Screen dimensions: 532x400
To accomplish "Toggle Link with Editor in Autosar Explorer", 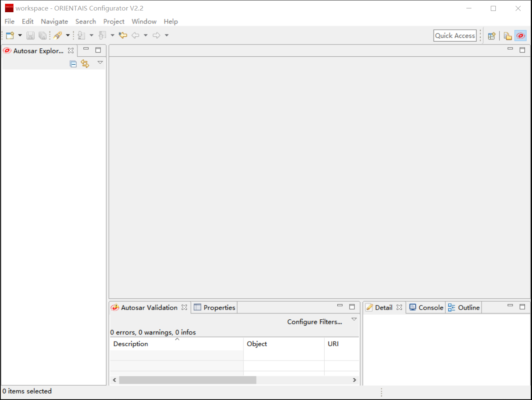I will coord(85,64).
